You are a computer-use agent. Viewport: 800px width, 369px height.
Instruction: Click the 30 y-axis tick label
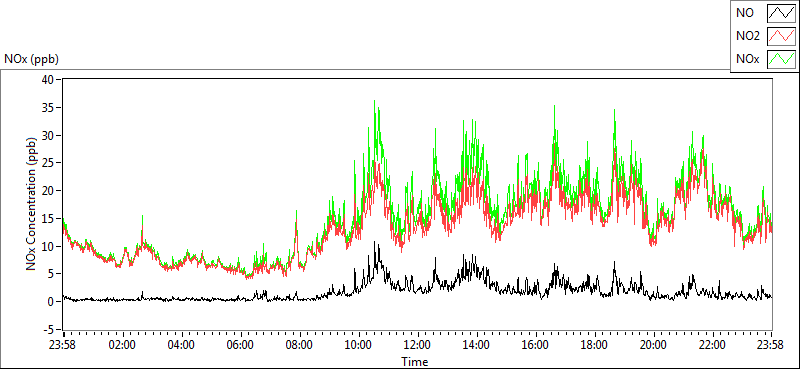pos(48,135)
